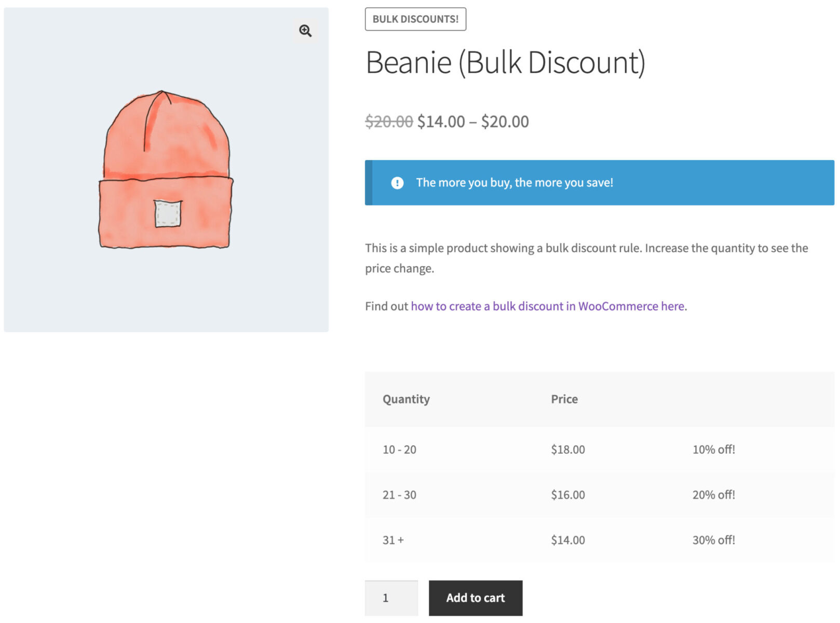Open the bulk discount WooCommerce tutorial link
The height and width of the screenshot is (623, 840).
(547, 306)
